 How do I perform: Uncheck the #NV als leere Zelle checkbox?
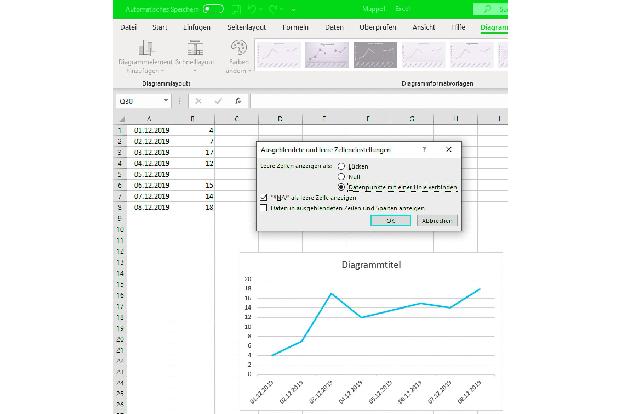point(264,198)
